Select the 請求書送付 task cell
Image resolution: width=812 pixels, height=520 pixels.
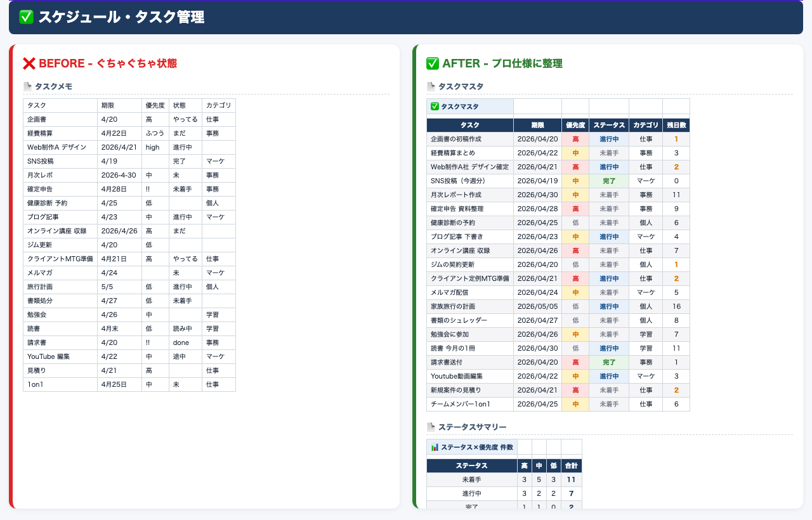(470, 362)
